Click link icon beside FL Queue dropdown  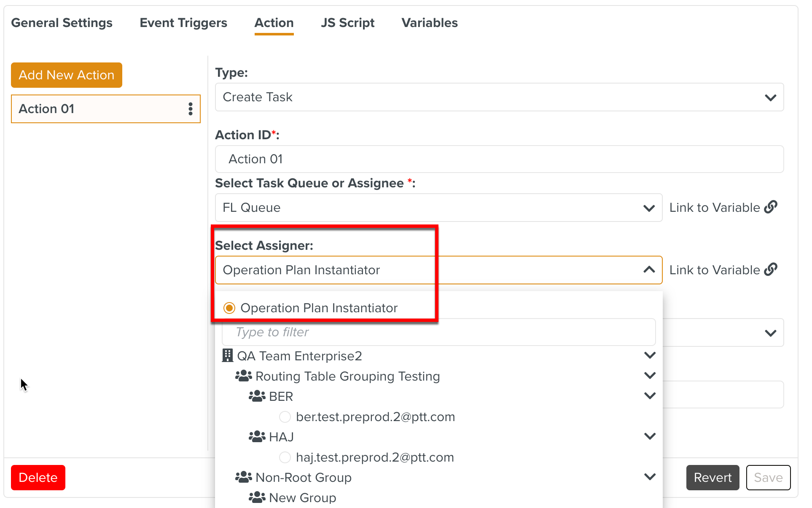click(771, 207)
